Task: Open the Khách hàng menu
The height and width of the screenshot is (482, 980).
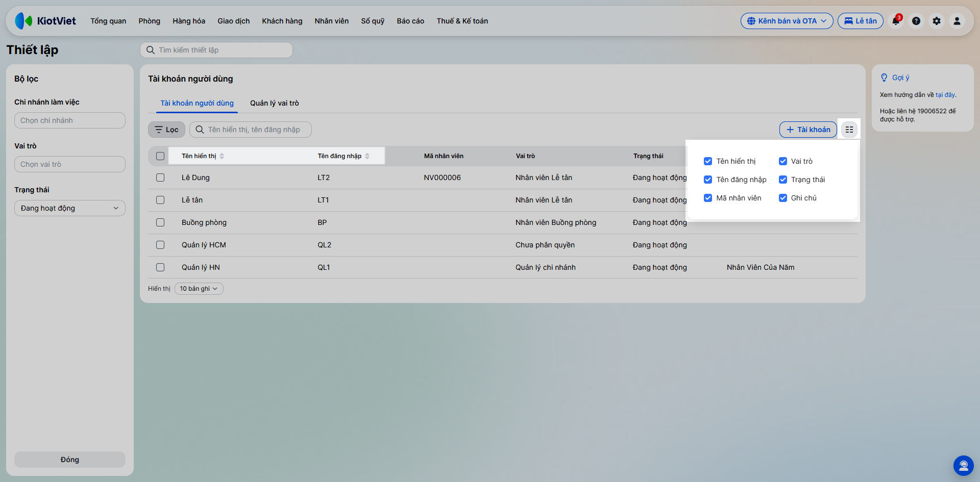Action: coord(282,21)
